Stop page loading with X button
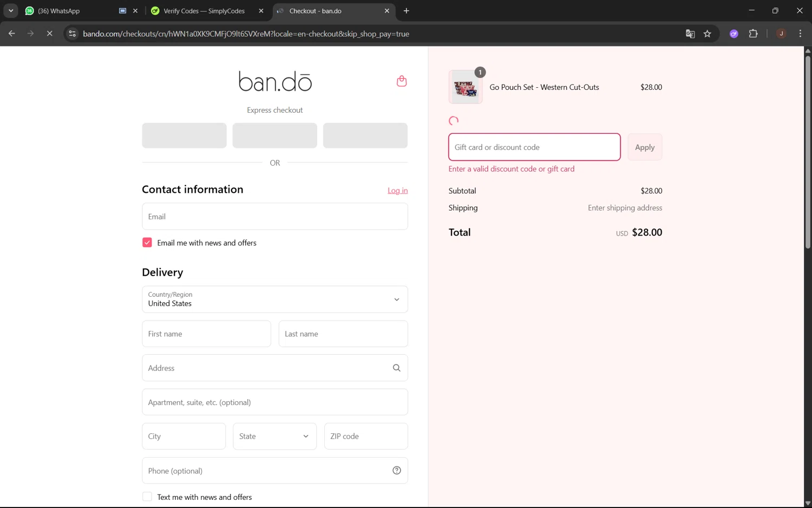 point(49,34)
